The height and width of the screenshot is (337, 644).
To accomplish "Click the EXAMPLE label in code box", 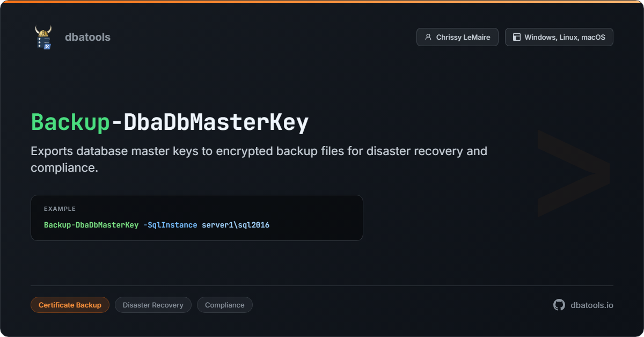I will [x=60, y=209].
